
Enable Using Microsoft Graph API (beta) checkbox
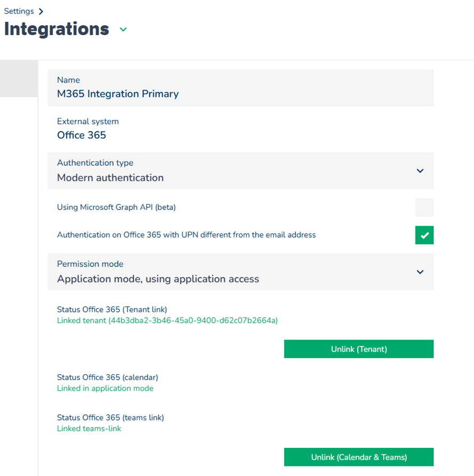(424, 207)
